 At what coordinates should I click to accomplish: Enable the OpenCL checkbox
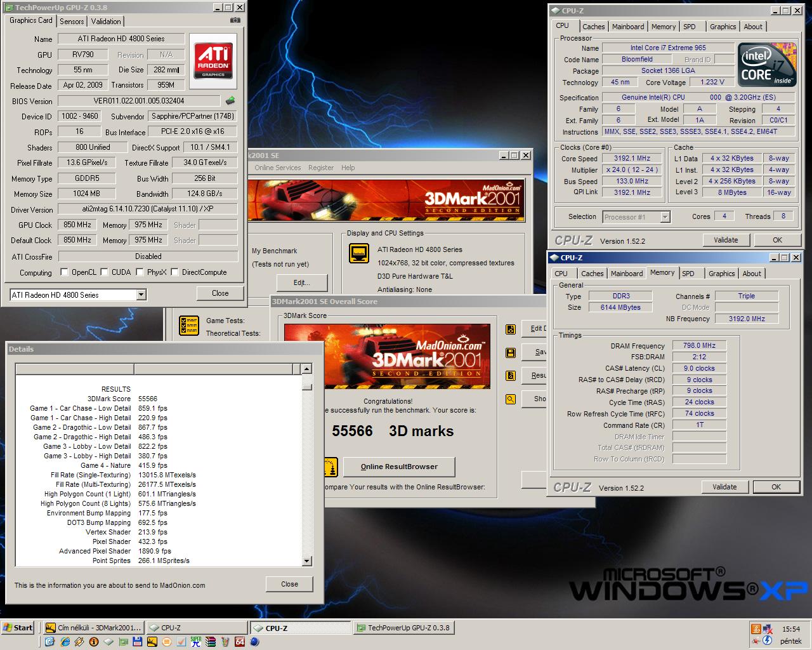point(64,272)
